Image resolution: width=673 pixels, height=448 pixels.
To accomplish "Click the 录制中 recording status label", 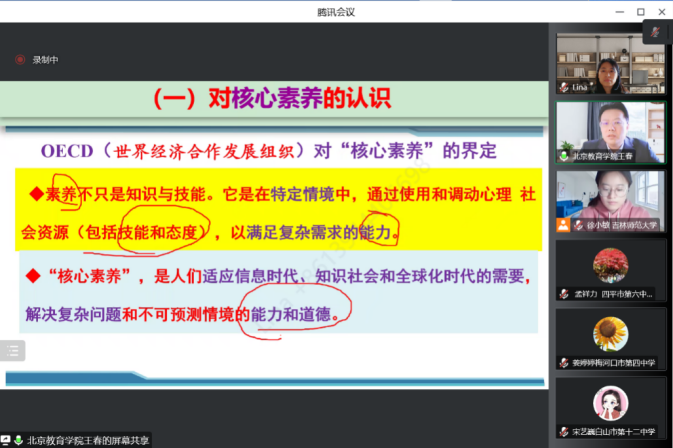I will 46,60.
